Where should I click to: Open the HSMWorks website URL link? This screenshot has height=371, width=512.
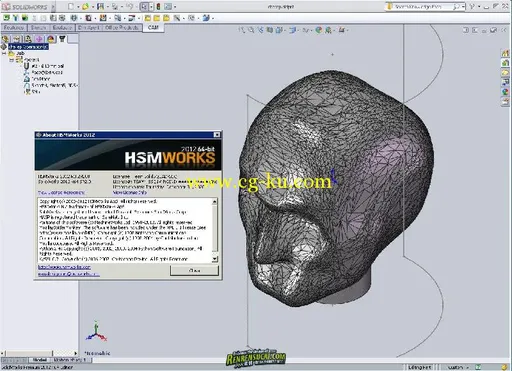(64, 267)
